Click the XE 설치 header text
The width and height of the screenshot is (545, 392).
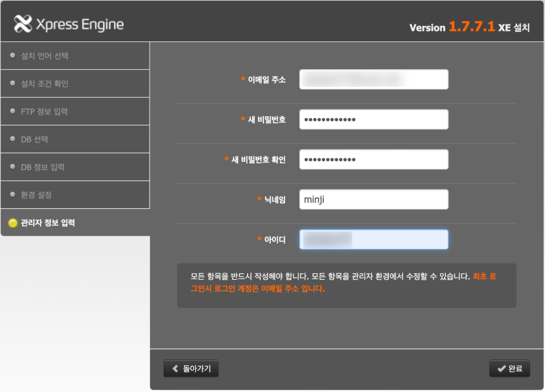514,27
